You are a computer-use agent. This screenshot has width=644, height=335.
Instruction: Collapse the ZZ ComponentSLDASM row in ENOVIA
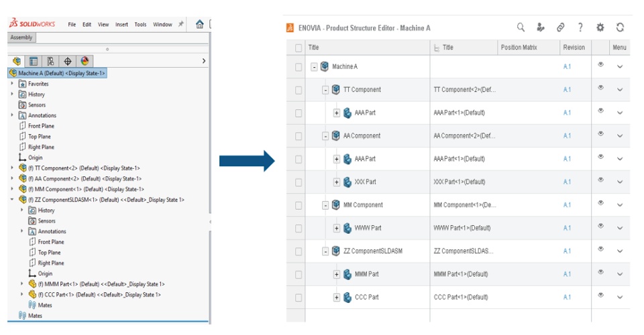pos(326,251)
